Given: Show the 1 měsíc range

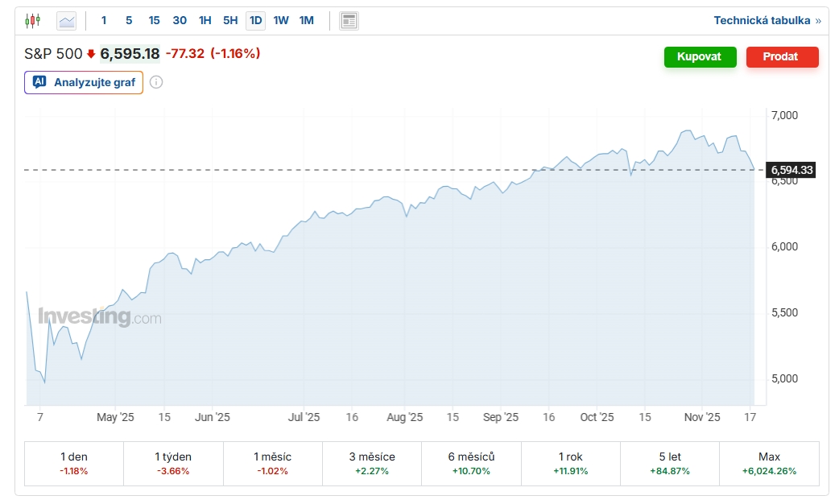Looking at the screenshot, I should (273, 463).
